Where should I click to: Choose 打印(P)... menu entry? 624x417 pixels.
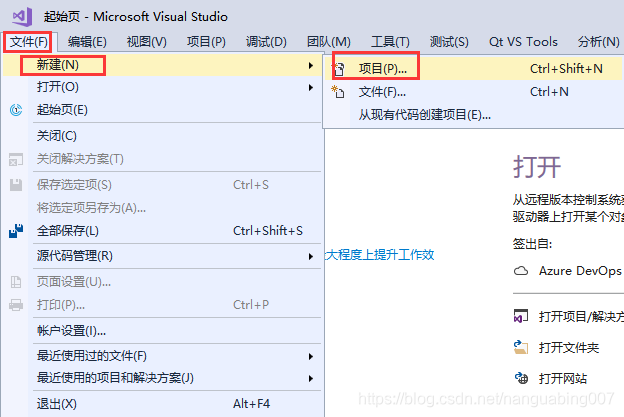(x=162, y=305)
